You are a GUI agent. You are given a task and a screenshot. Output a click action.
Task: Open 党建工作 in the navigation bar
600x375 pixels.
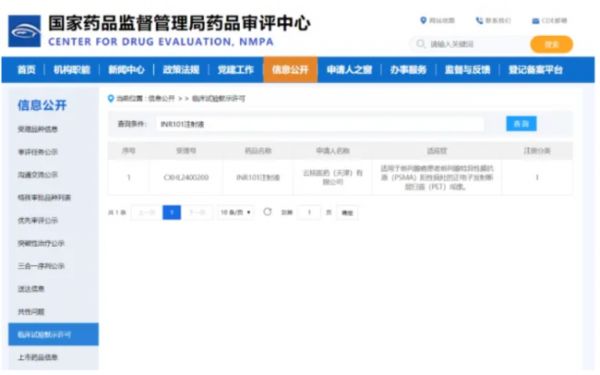click(235, 70)
